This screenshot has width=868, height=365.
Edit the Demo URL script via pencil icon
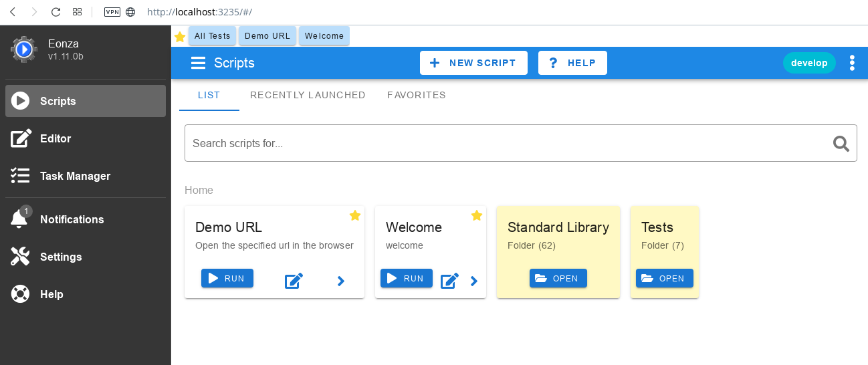pos(294,281)
